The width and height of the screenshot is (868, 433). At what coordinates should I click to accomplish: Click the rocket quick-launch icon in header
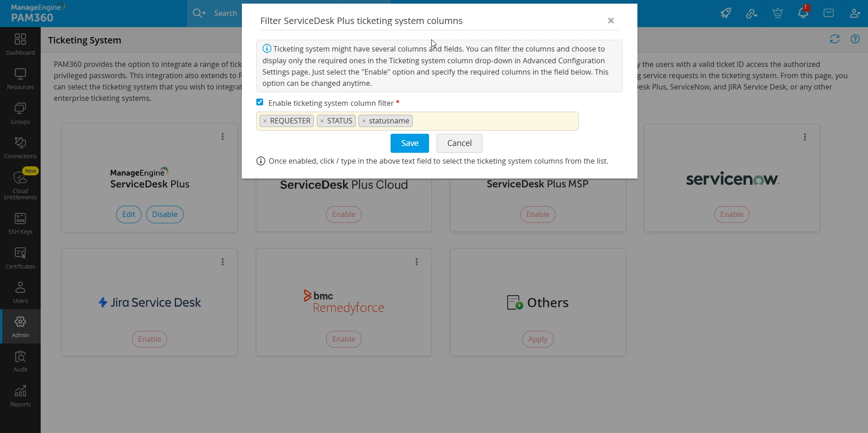[x=726, y=13]
